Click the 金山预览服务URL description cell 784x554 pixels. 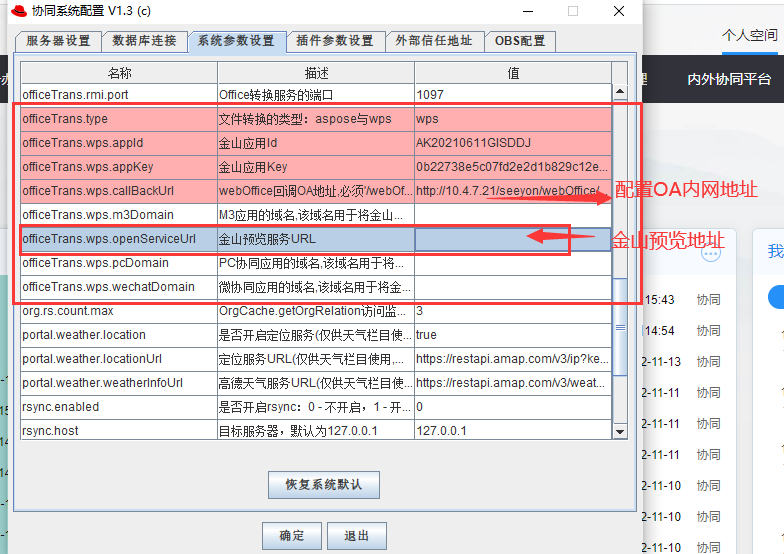pos(316,239)
